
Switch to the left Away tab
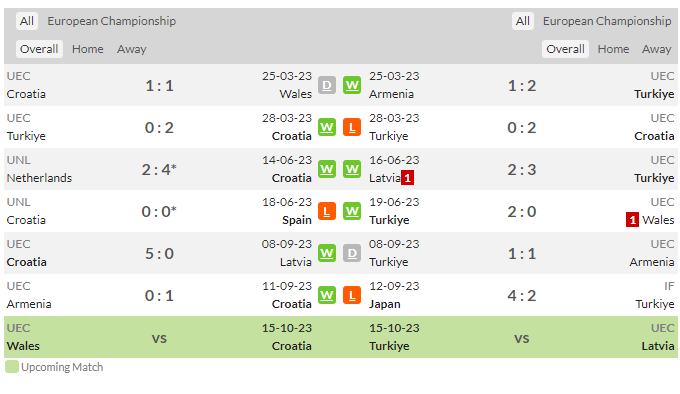(131, 49)
